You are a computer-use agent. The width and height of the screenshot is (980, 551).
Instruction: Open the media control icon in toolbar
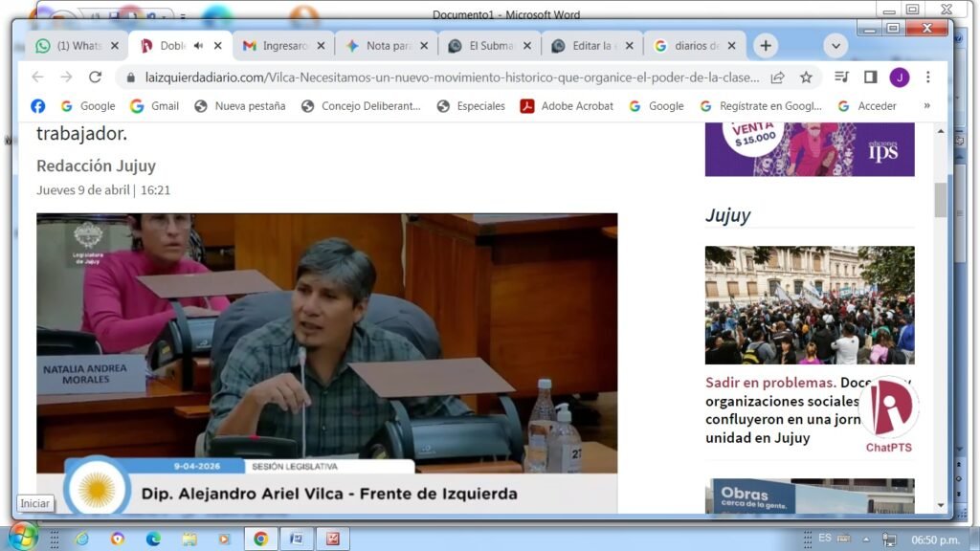coord(841,77)
